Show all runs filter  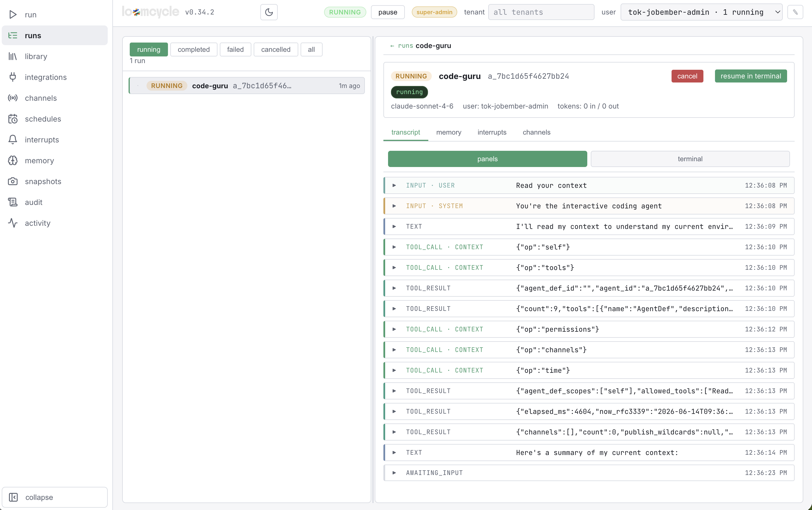[x=311, y=49]
